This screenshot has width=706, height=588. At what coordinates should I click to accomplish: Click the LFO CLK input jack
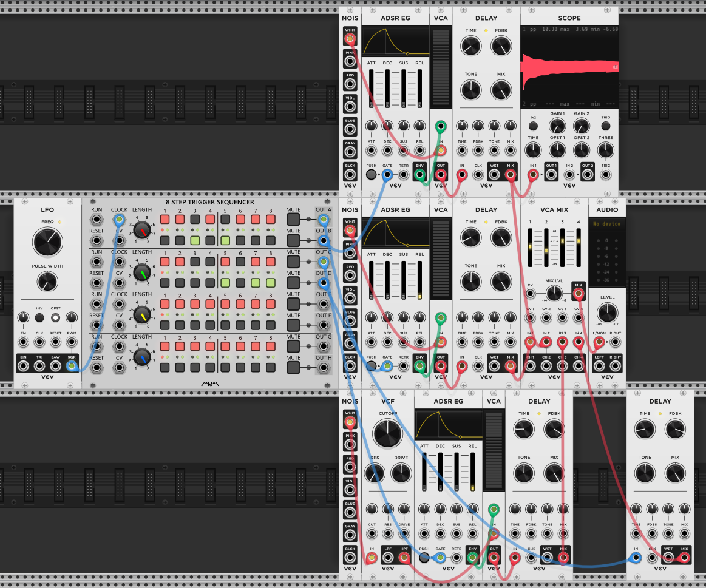click(39, 342)
